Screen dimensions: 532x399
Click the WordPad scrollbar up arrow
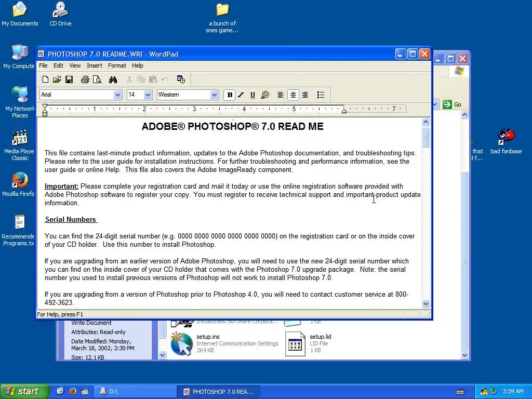click(x=426, y=122)
